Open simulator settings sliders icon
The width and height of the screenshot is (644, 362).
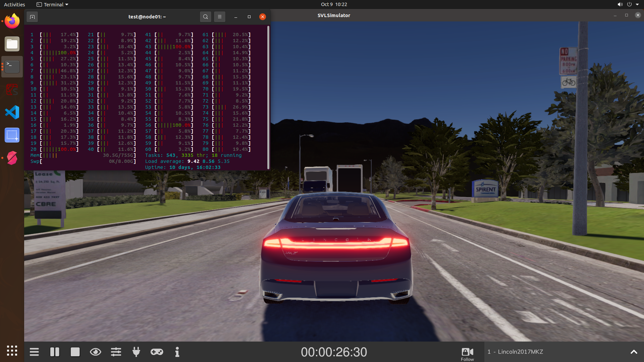[116, 352]
